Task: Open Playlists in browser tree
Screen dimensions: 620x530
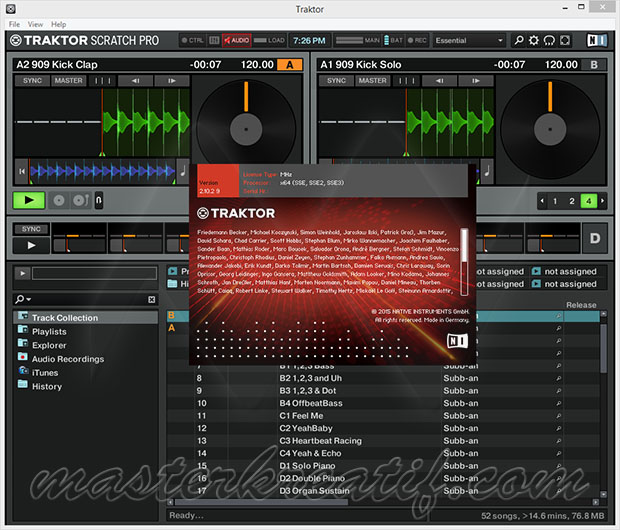Action: (49, 332)
